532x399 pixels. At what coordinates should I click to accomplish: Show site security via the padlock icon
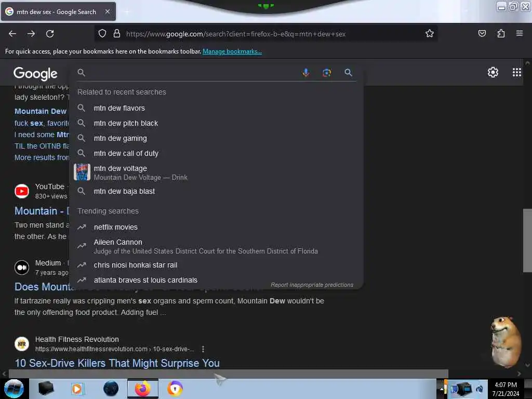coord(117,34)
